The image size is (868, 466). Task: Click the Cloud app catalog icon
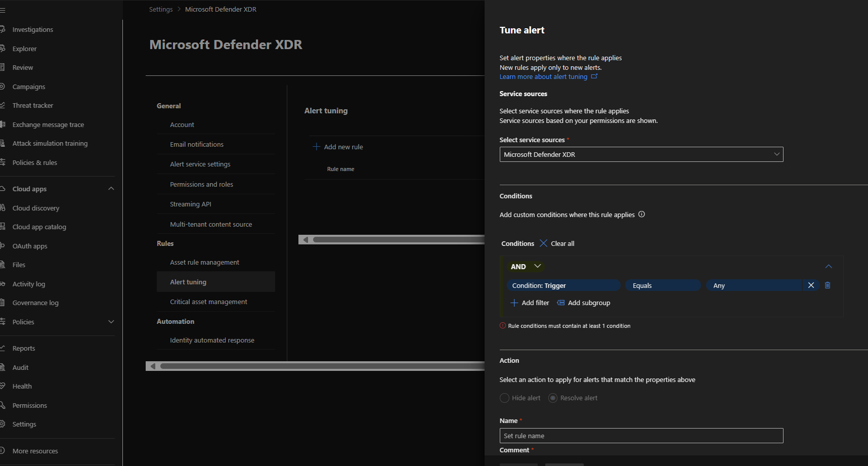pyautogui.click(x=2, y=227)
